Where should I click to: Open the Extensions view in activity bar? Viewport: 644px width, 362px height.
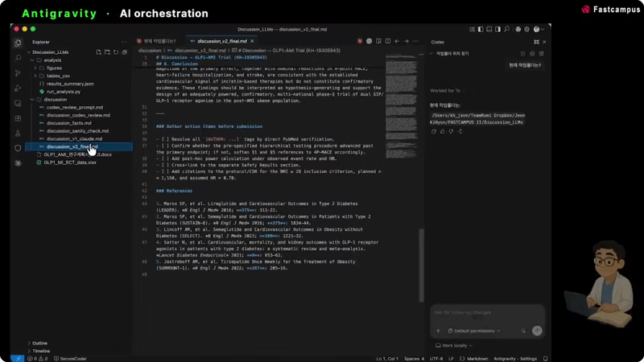(x=18, y=118)
